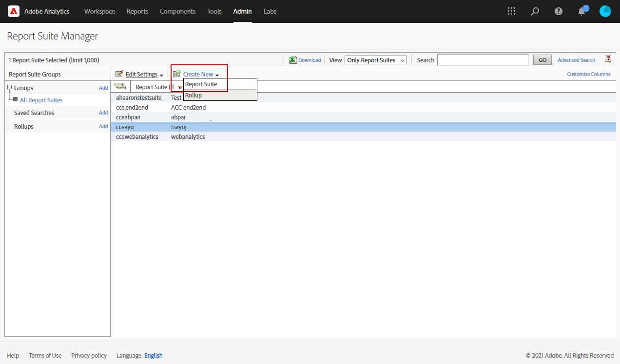Sort by Report Suite ID column header
Viewport: 620px width, 364px height.
(x=154, y=87)
